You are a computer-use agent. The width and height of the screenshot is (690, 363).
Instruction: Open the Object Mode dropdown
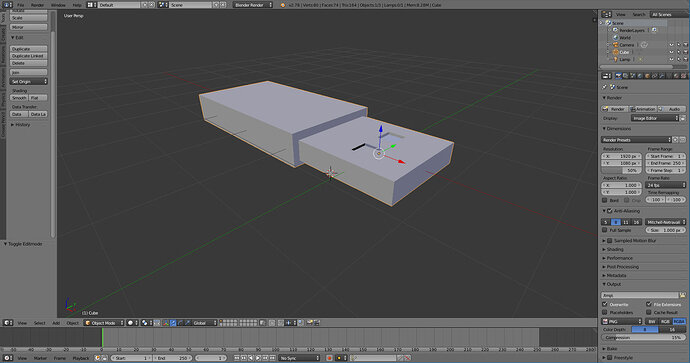point(104,323)
